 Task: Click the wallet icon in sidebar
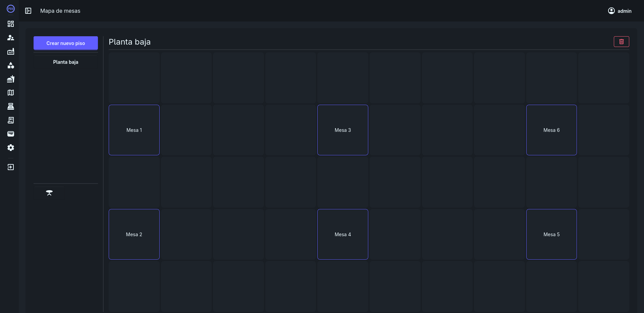(x=11, y=134)
